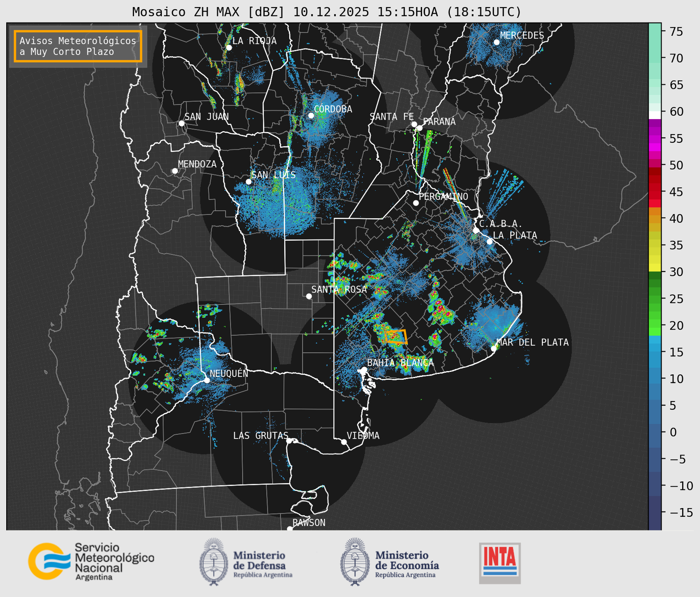This screenshot has height=597, width=700.
Task: Click the Avisos Meteorológicos a Muy Corto Plazo legend box
Action: (x=78, y=46)
